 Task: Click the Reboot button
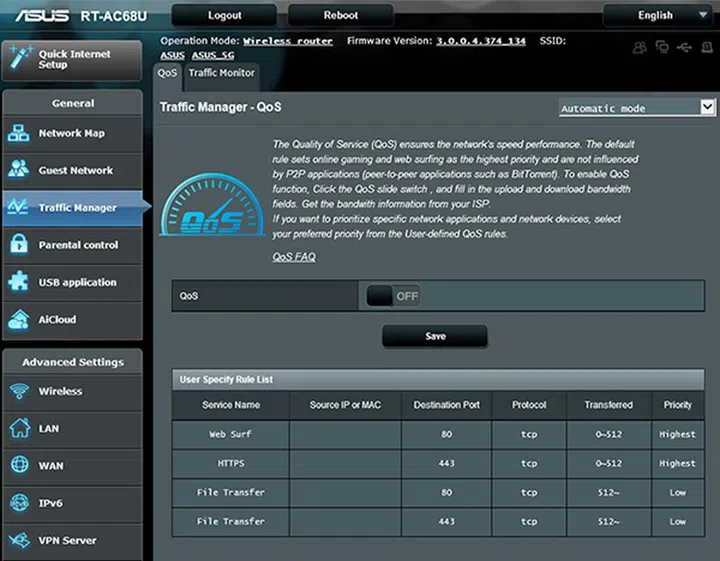(340, 15)
